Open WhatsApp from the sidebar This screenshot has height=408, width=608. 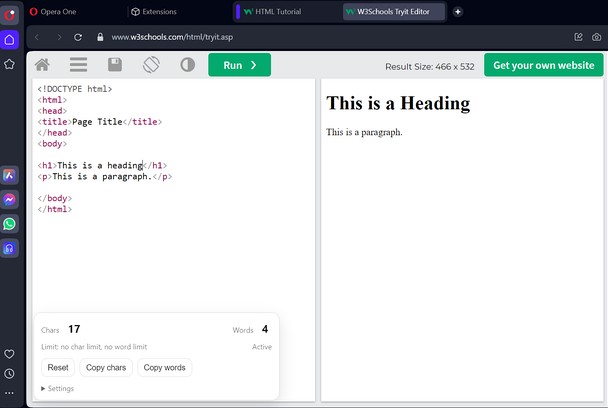(x=9, y=224)
